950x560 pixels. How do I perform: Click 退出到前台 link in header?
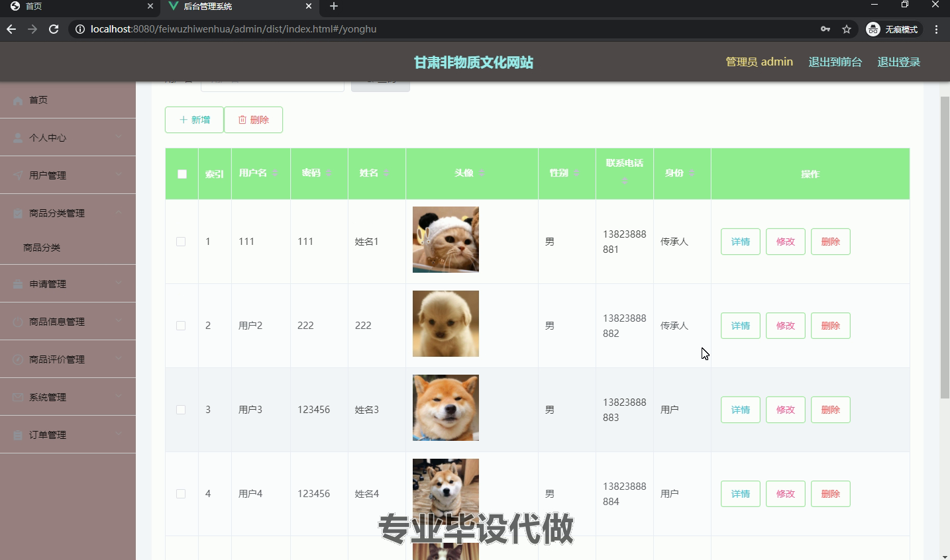(x=835, y=62)
